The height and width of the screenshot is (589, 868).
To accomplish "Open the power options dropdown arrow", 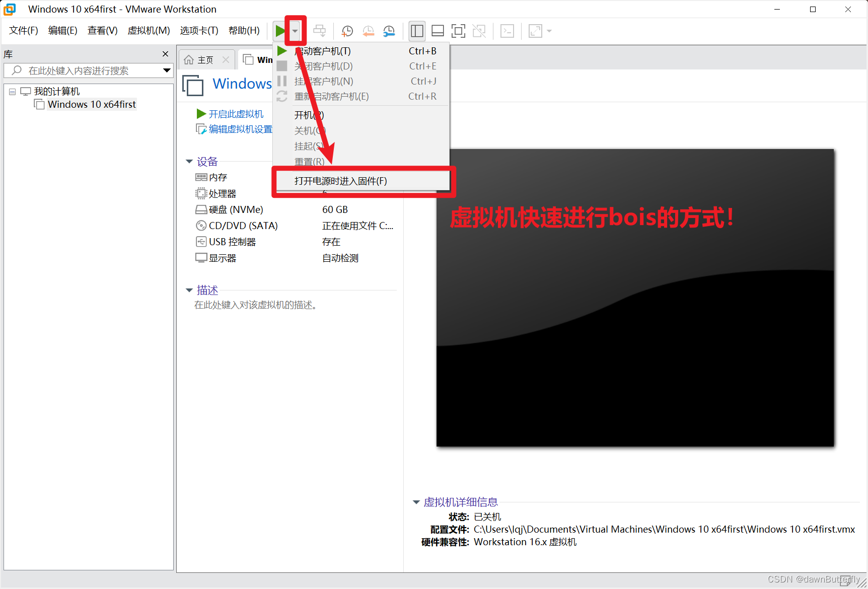I will point(295,31).
